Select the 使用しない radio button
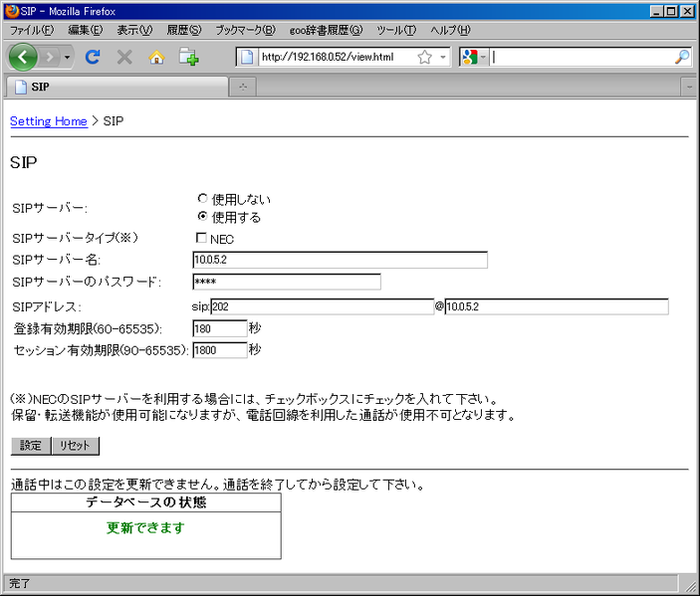Screen dimensions: 700x596 202,199
